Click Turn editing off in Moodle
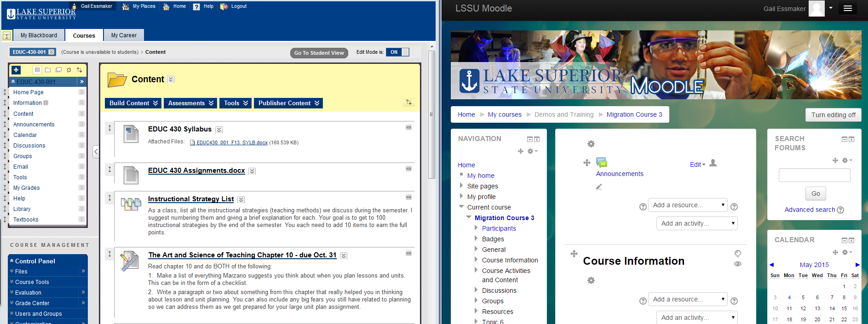 point(834,115)
